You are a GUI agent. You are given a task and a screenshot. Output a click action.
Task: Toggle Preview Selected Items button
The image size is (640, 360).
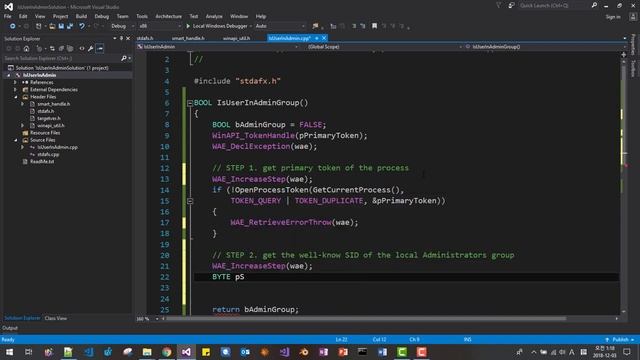point(100,49)
